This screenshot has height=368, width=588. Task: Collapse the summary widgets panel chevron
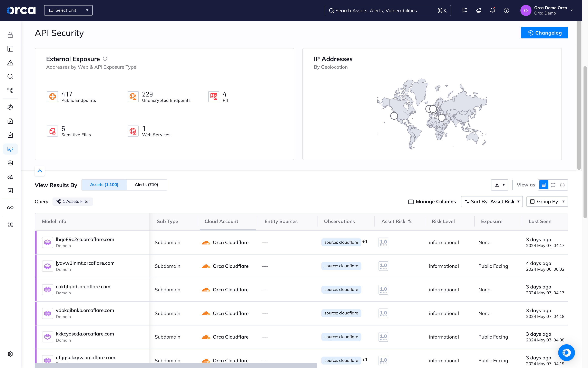(40, 171)
